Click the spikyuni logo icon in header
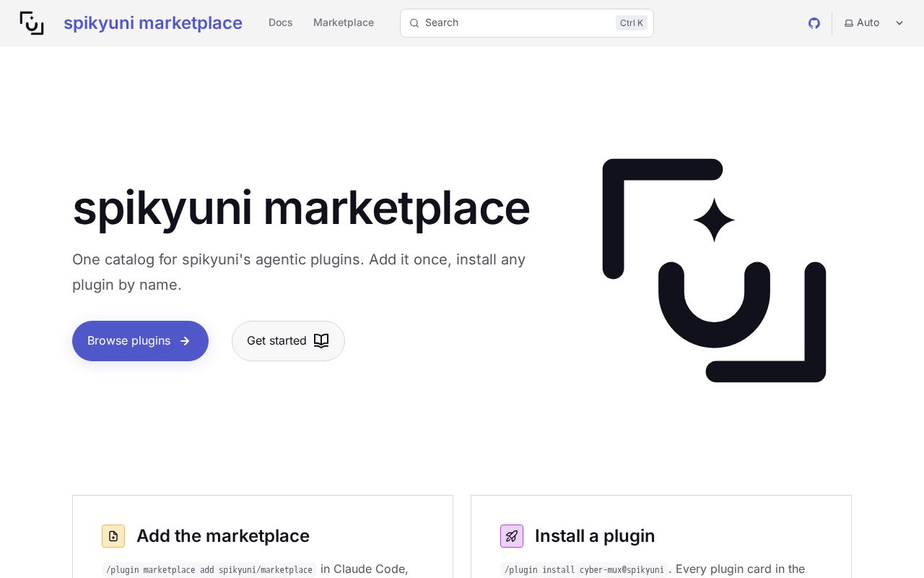This screenshot has width=924, height=578. [32, 23]
